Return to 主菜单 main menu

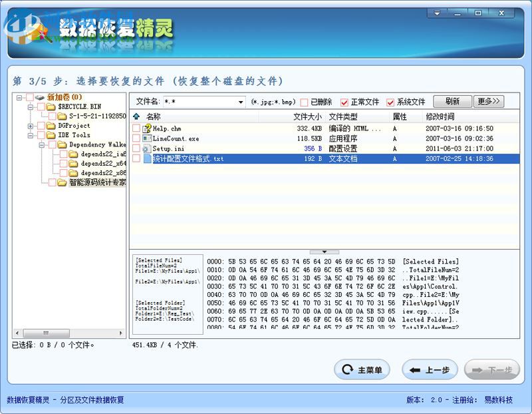click(362, 369)
